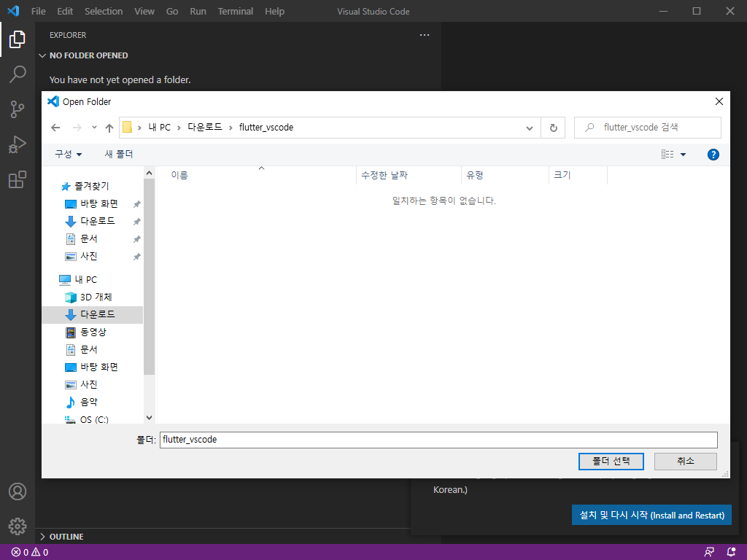Open the File menu
The width and height of the screenshot is (747, 560).
coord(39,12)
